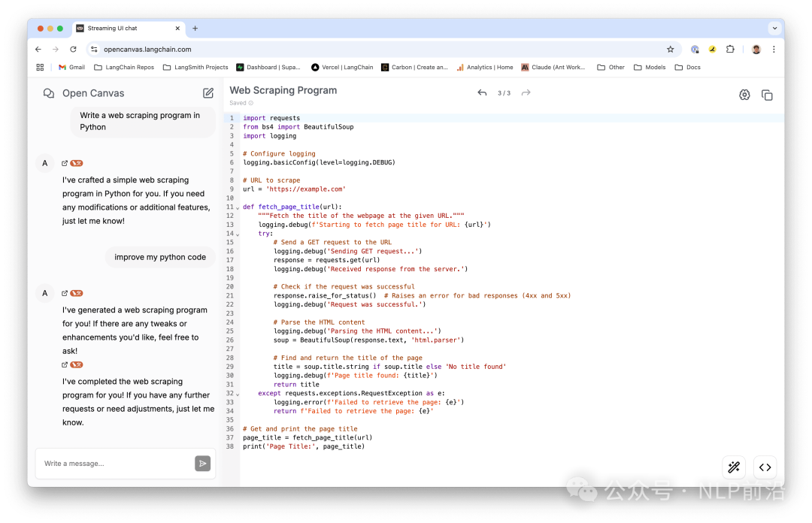Click LangSmith badge on first reply
Viewport: 812px width, 523px height.
coord(77,163)
